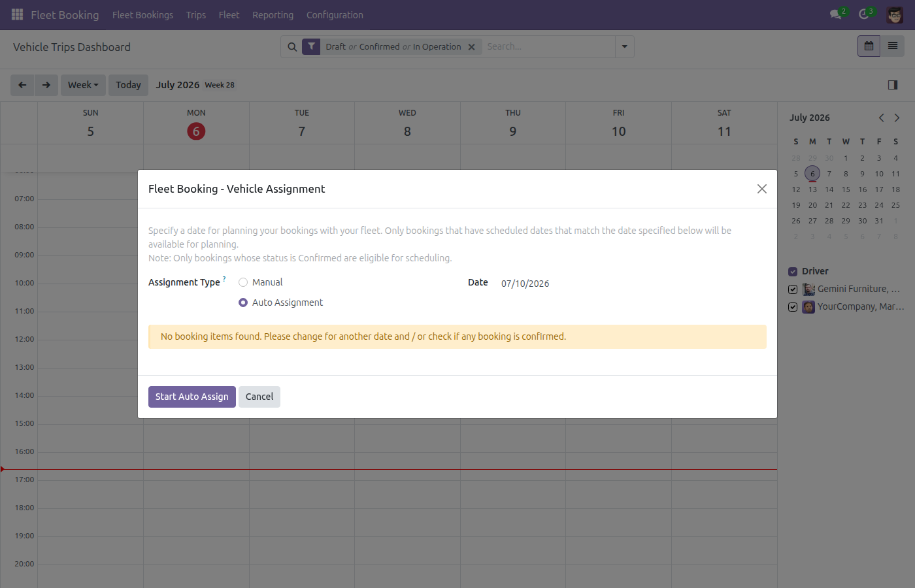Open the Trips menu
Viewport: 915px width, 588px height.
(195, 15)
